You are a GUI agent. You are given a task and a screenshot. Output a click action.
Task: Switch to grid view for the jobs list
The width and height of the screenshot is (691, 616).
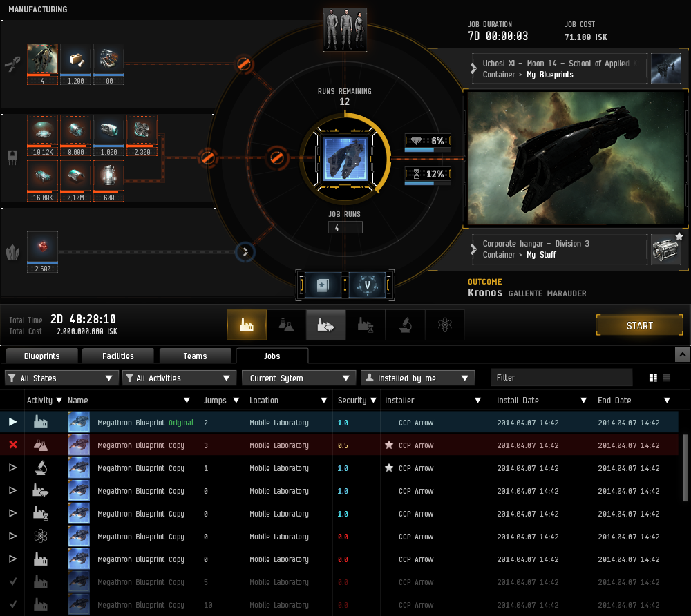tap(653, 378)
